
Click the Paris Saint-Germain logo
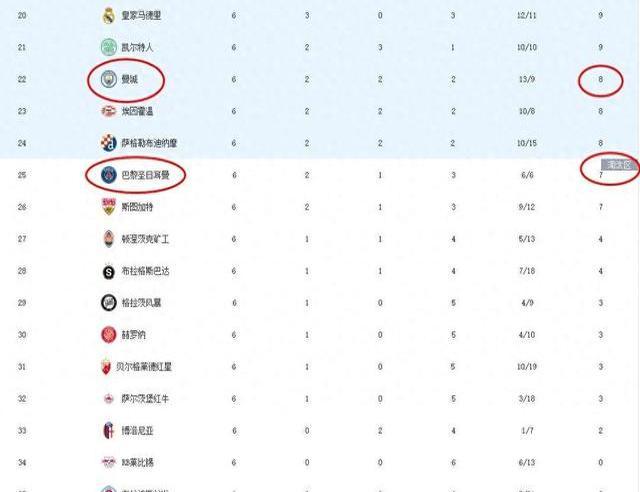(x=109, y=175)
